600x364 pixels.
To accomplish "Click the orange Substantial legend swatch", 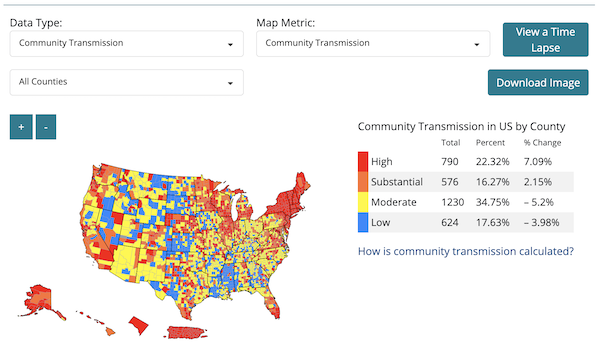I will coord(363,182).
